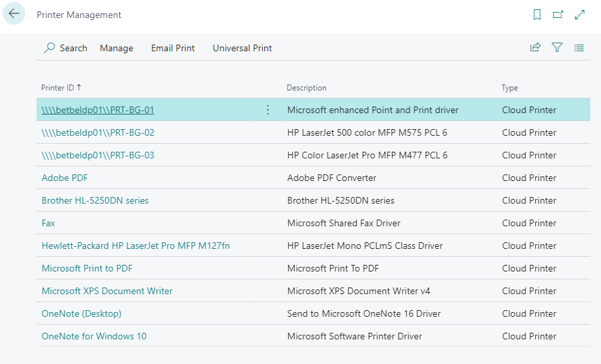The image size is (601, 364).
Task: Click Cloud Printer type for OneNote for Windows 10
Action: tap(529, 336)
